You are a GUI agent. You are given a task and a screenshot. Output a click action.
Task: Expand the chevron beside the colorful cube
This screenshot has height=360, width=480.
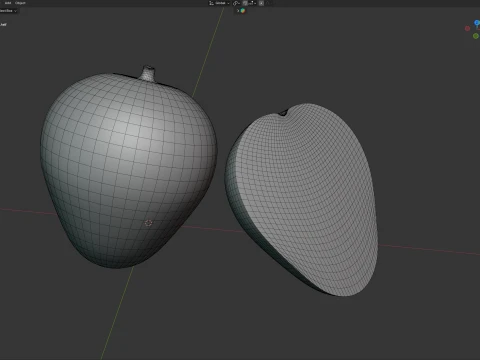point(238,11)
